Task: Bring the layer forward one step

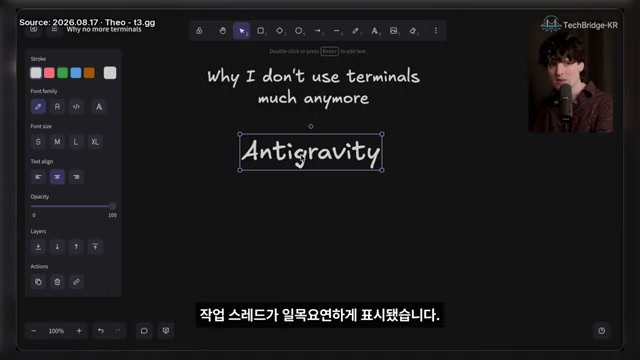Action: coord(76,247)
